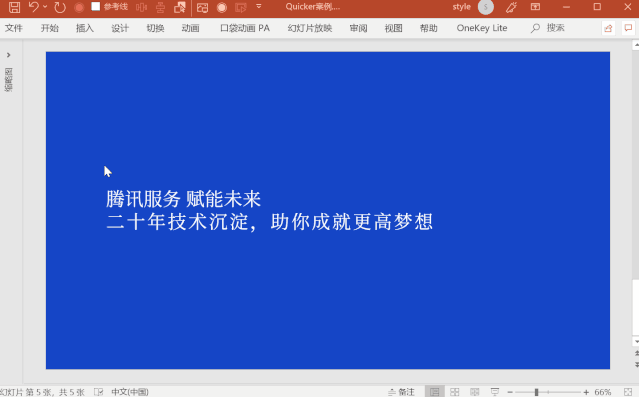Image resolution: width=639 pixels, height=397 pixels.
Task: Open the ribbon display options icon
Action: click(535, 7)
